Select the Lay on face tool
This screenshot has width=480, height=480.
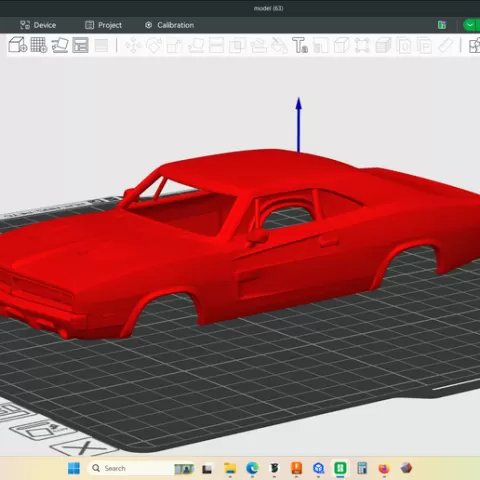(x=196, y=45)
